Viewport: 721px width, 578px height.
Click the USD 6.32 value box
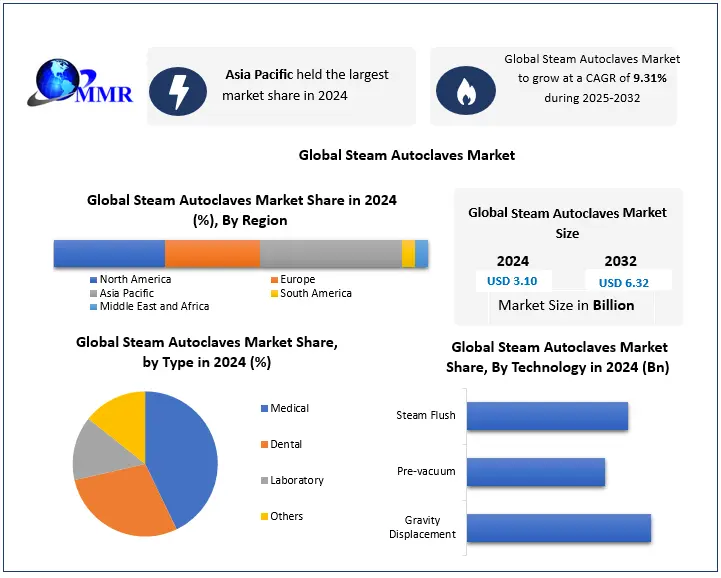623,282
